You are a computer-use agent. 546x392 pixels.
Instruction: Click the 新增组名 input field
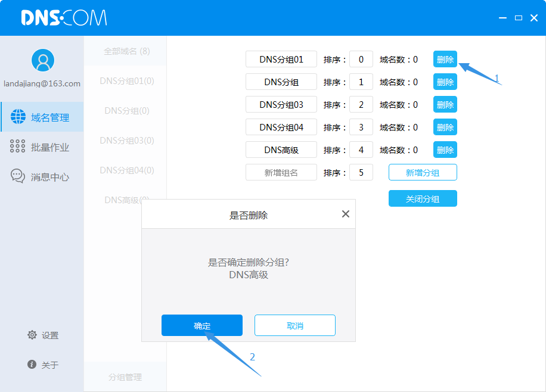click(x=281, y=173)
